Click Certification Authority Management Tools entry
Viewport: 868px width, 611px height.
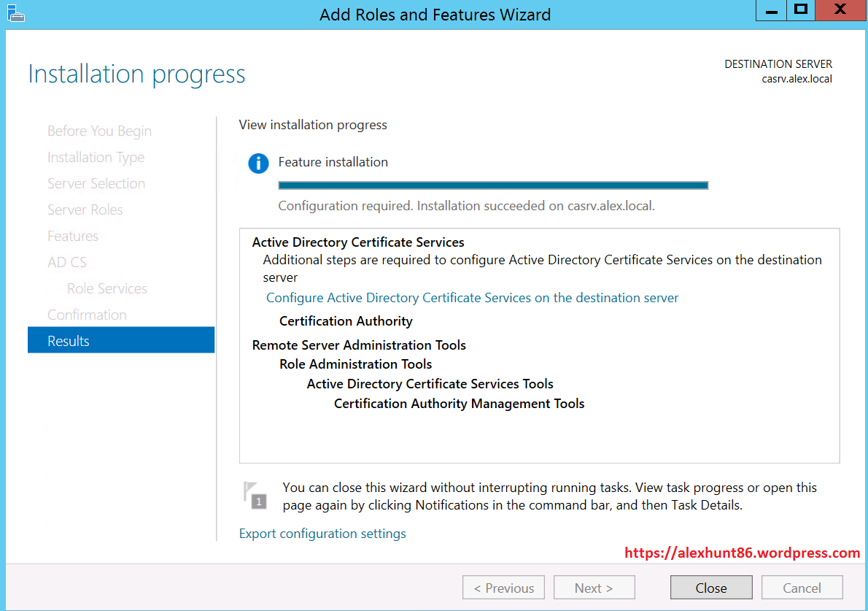460,404
